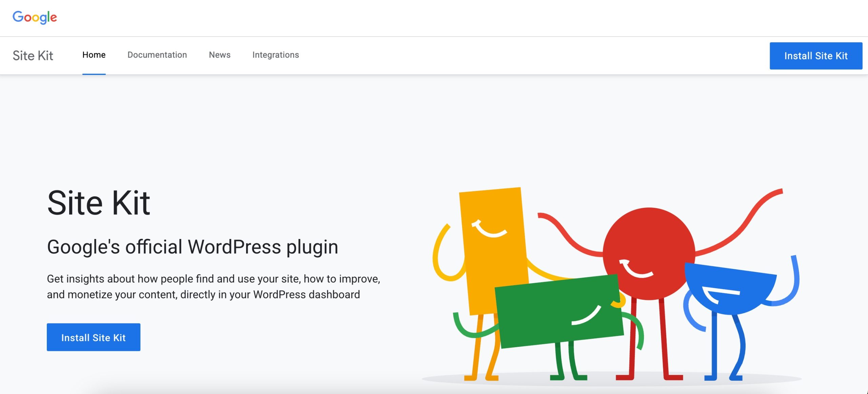
Task: Click the top-right Install Site Kit button
Action: coord(816,56)
